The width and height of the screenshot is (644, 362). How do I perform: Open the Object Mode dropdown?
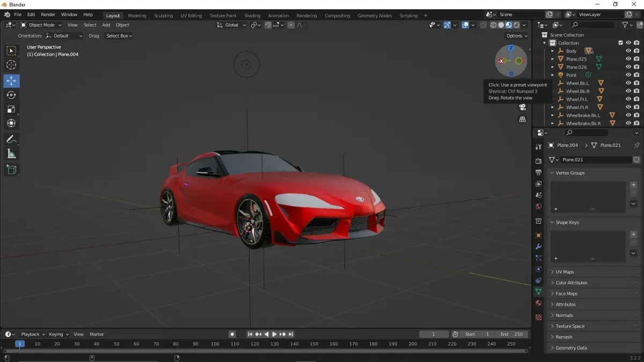[41, 25]
